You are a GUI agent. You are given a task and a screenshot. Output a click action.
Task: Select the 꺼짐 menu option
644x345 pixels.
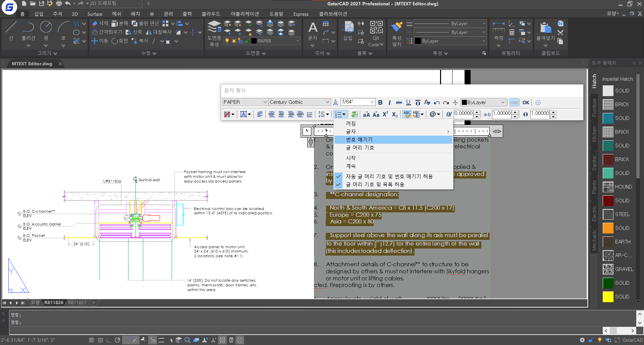[393, 124]
